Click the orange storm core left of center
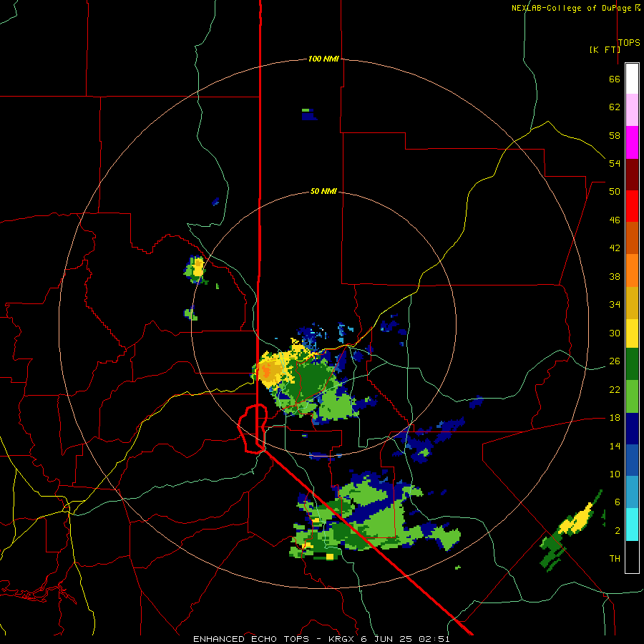Image resolution: width=644 pixels, height=644 pixels. point(266,372)
